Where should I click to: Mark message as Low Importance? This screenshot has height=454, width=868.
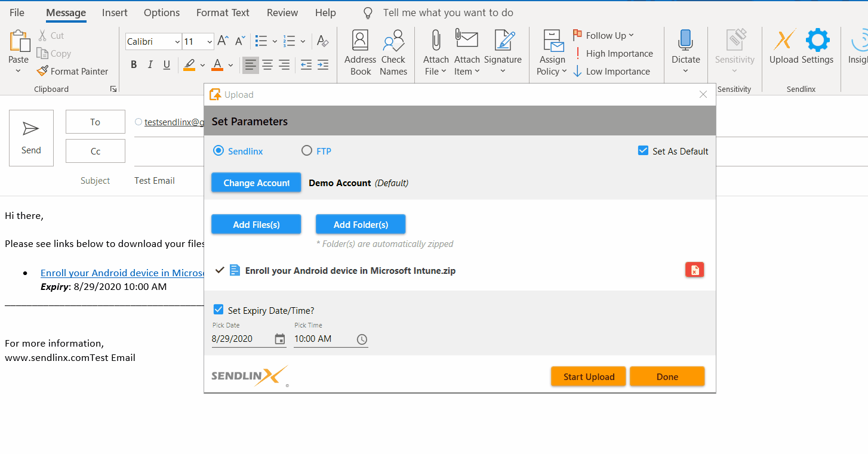click(611, 72)
